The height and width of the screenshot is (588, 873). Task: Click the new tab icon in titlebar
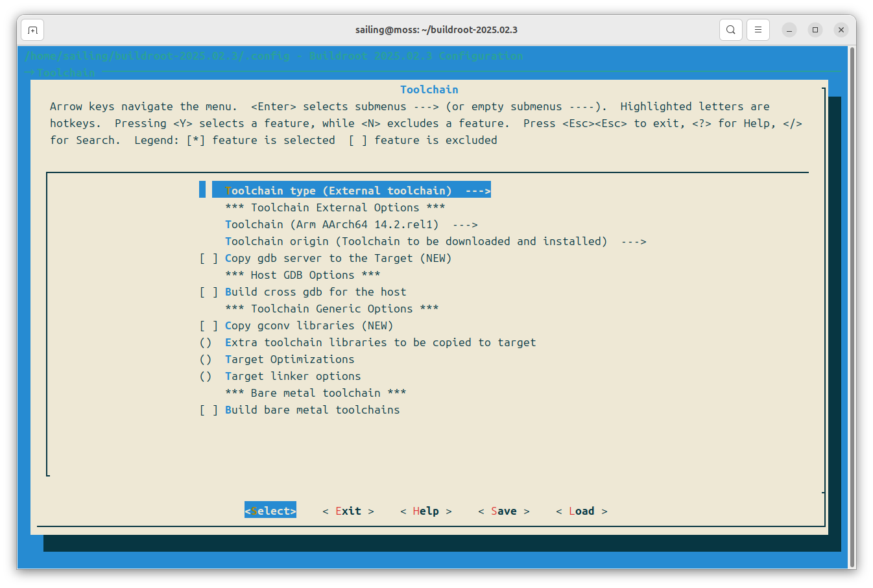(x=32, y=30)
